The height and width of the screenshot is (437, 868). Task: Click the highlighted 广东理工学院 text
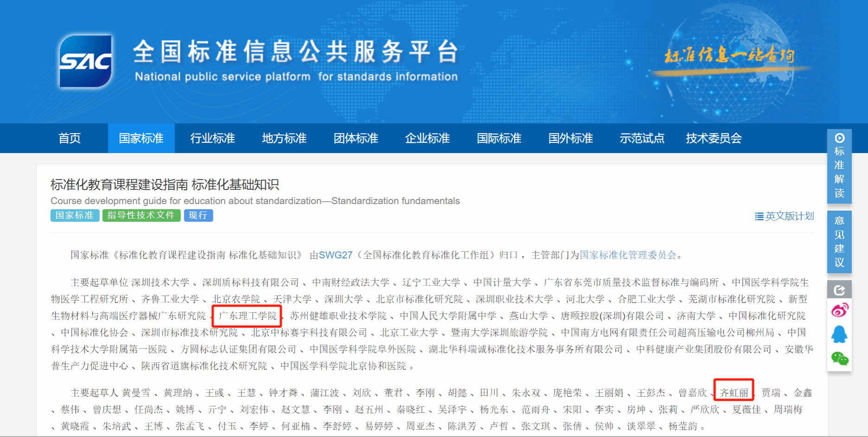[x=247, y=316]
